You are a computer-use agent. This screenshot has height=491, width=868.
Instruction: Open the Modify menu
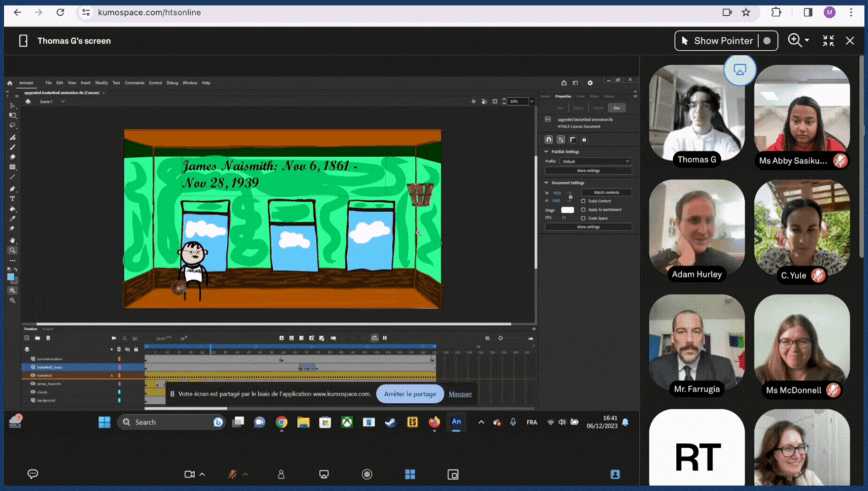point(102,83)
